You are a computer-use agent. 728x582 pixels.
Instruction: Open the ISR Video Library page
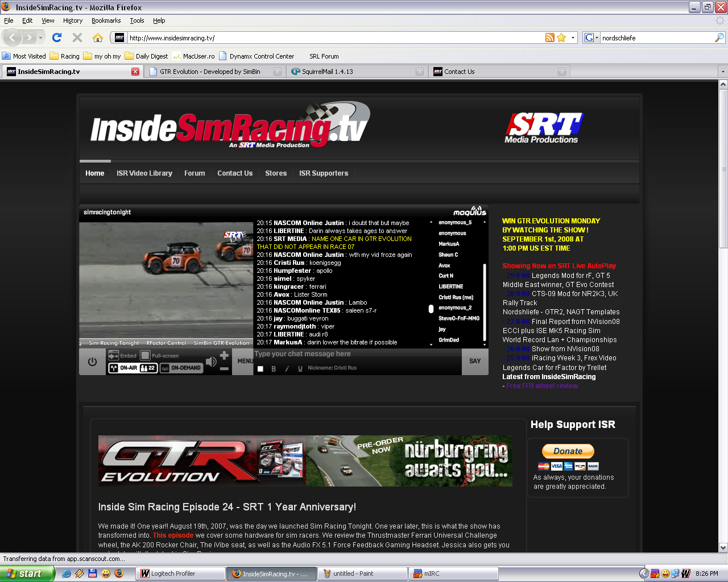coord(144,173)
